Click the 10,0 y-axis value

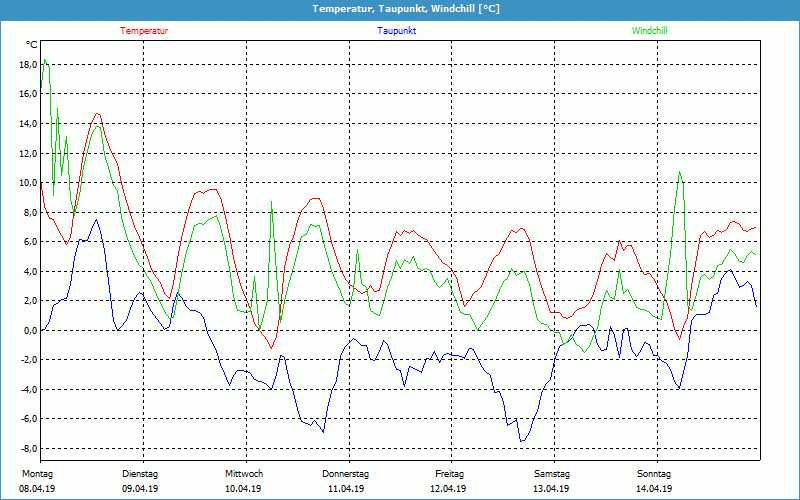click(x=28, y=183)
